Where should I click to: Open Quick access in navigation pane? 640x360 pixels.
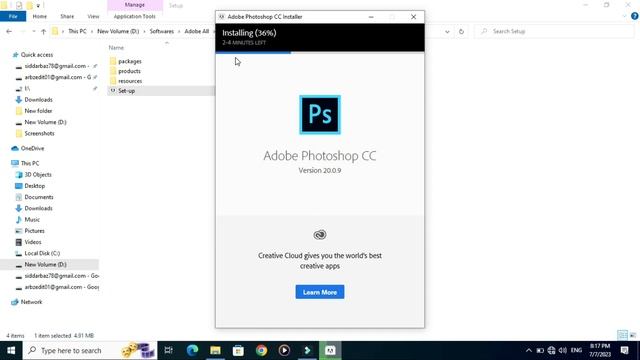[x=37, y=55]
